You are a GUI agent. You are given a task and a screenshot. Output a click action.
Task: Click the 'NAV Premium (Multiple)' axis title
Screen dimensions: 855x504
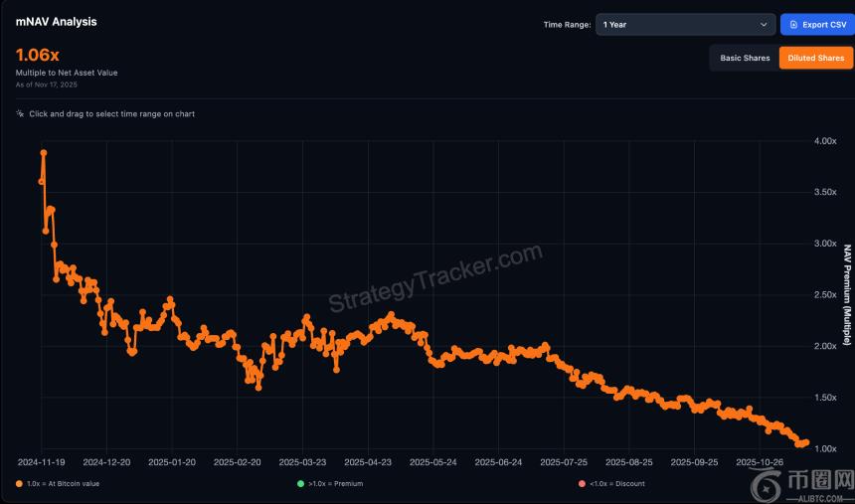tap(847, 295)
